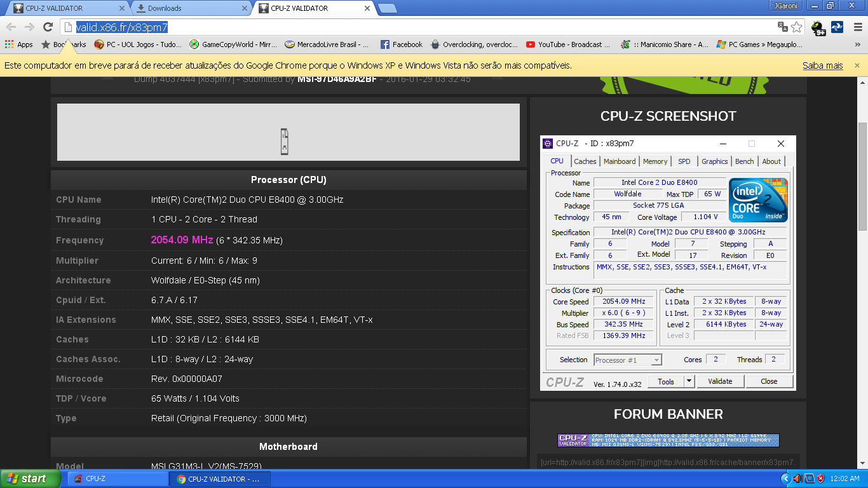868x488 pixels.
Task: Click the scrollbar down arrow
Action: point(863,464)
